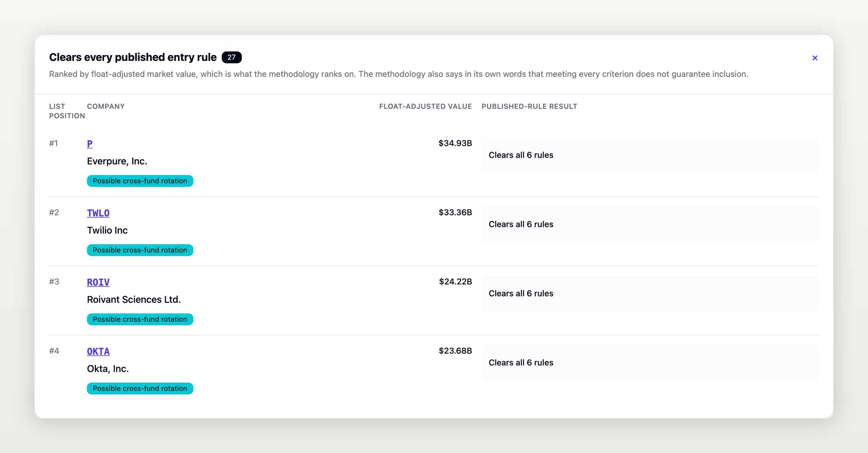Click Roivant's cross-fund rotation badge

140,319
